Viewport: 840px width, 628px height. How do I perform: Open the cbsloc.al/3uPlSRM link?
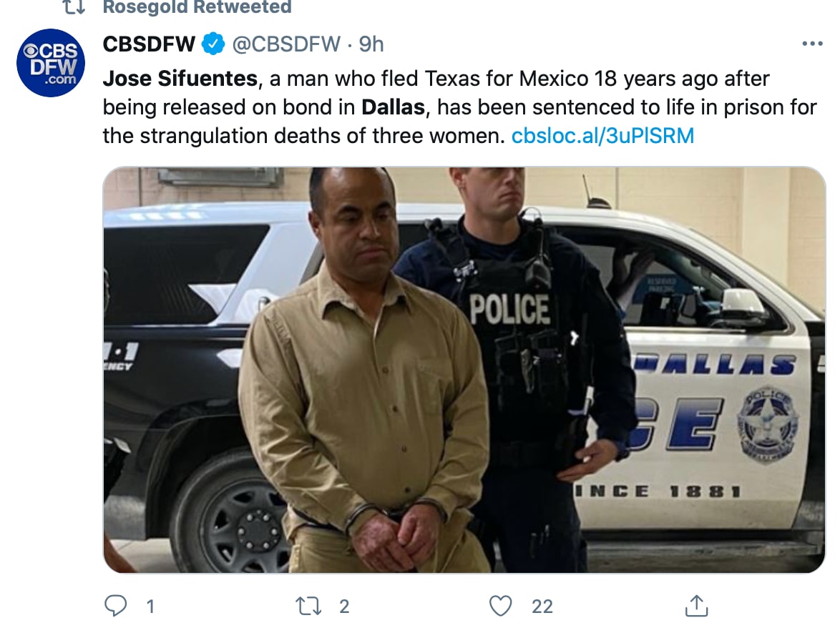pyautogui.click(x=602, y=135)
